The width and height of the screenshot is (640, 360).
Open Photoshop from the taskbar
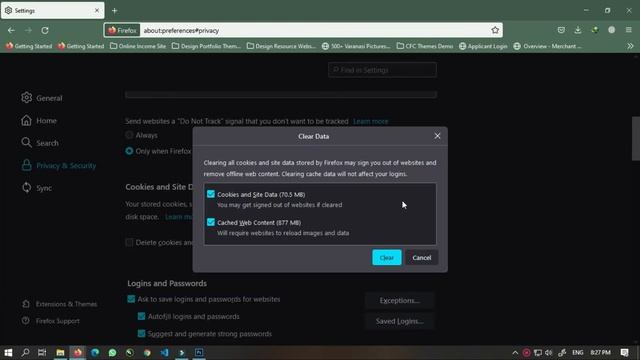199,352
